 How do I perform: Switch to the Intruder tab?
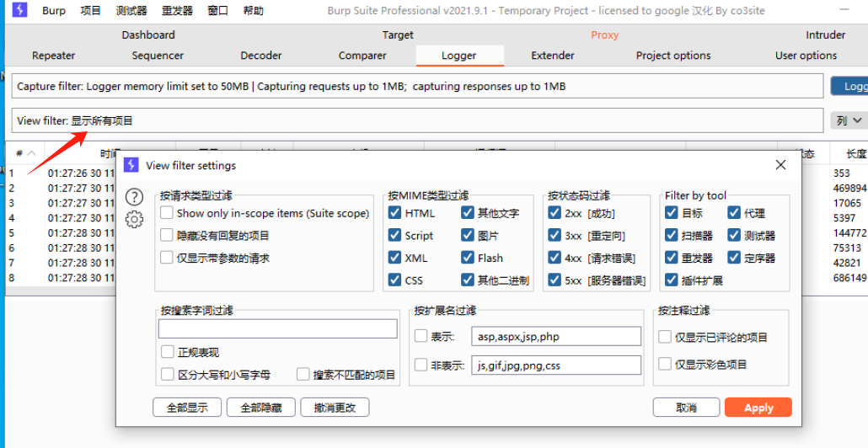825,35
